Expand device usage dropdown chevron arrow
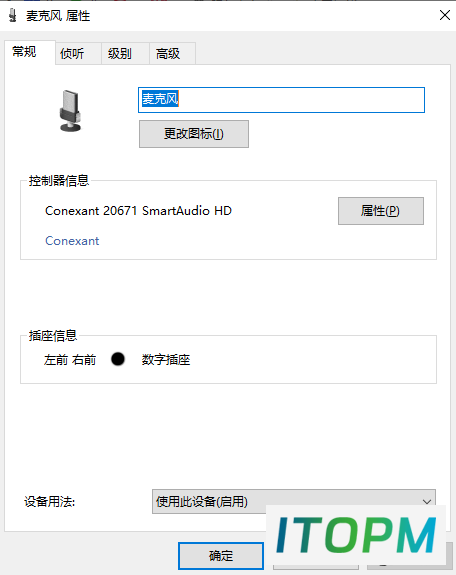 426,501
